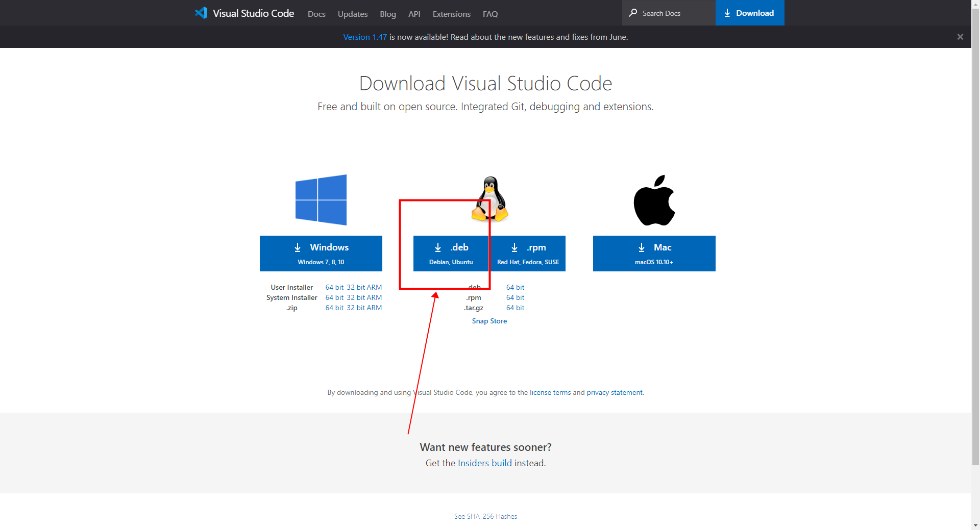Dismiss the version announcement banner

(960, 37)
